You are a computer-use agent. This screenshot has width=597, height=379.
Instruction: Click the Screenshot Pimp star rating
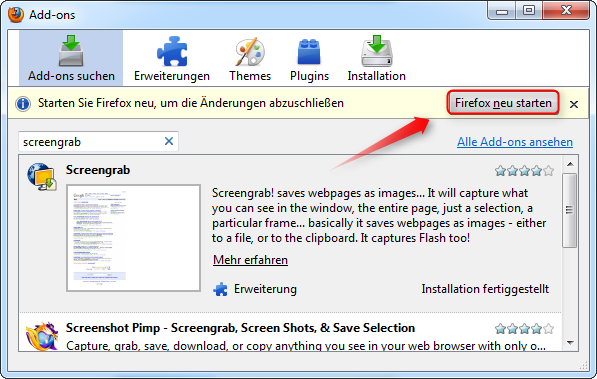pos(524,328)
